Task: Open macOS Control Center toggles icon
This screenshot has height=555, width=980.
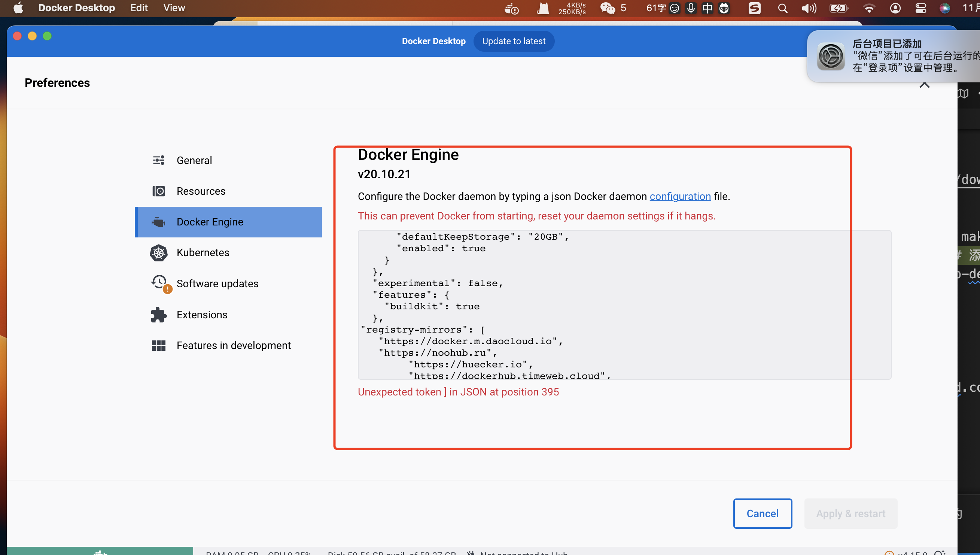Action: (x=920, y=8)
